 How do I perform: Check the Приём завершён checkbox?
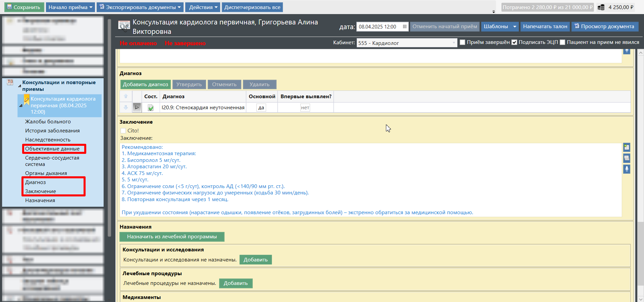coord(462,42)
